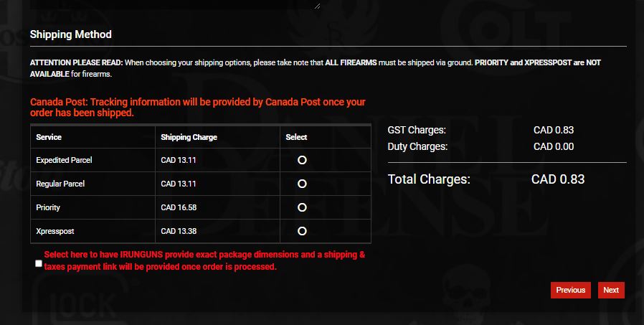
Task: Click the GST Charges label
Action: (417, 130)
